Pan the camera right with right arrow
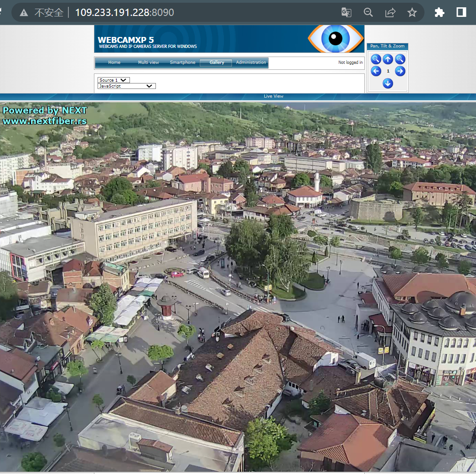The image size is (476, 474). pos(400,71)
